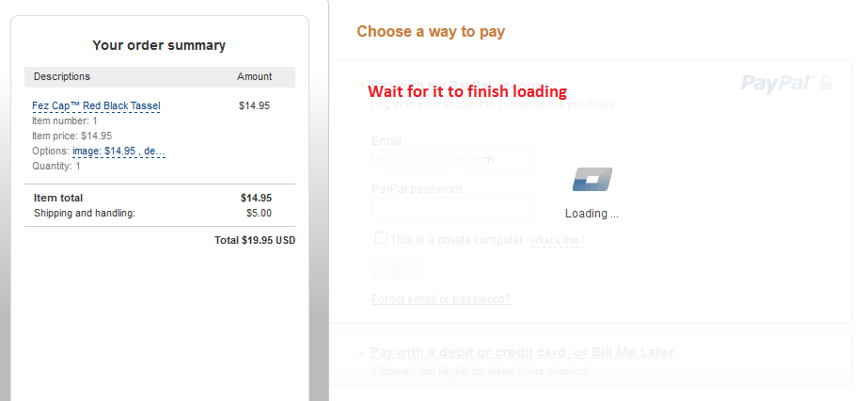Open the What's this? link
Image resolution: width=868 pixels, height=401 pixels.
557,241
